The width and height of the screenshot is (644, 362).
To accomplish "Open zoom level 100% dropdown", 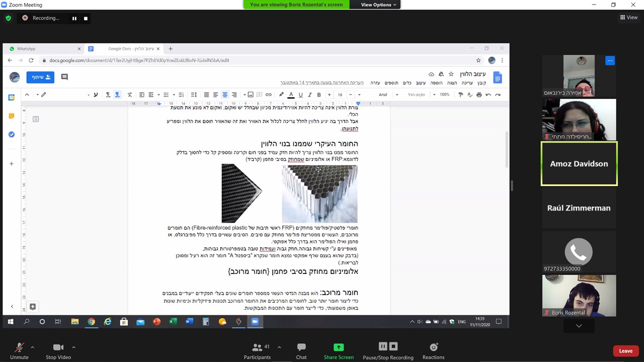I will (442, 95).
